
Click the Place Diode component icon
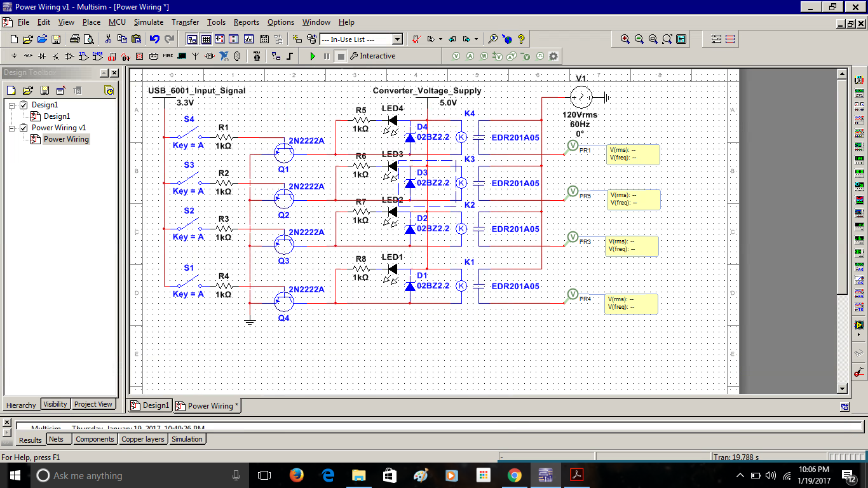(x=42, y=56)
